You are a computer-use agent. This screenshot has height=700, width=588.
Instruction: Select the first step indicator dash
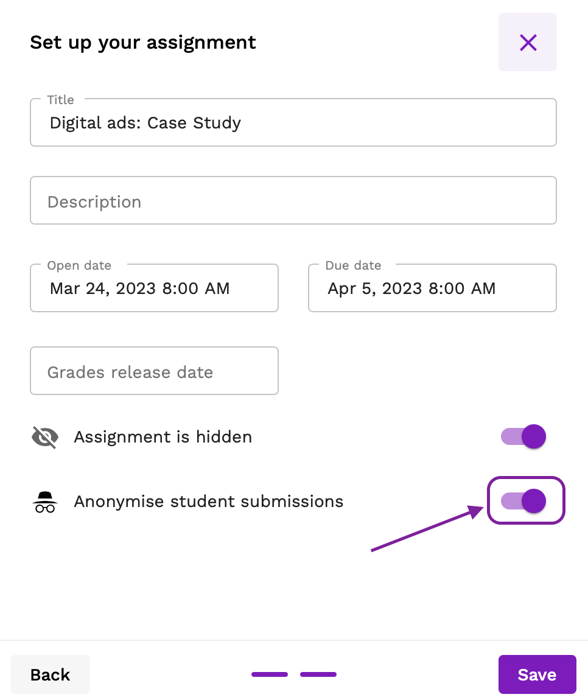(270, 674)
